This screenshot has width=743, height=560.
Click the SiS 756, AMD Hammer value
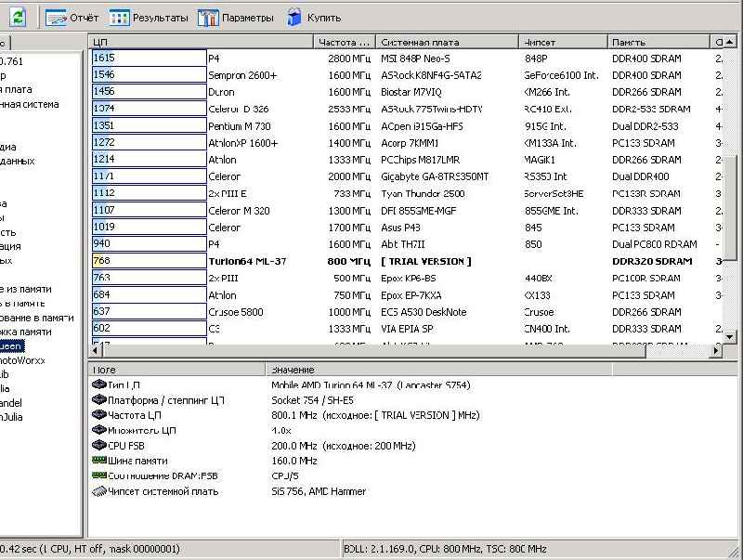[x=319, y=491]
